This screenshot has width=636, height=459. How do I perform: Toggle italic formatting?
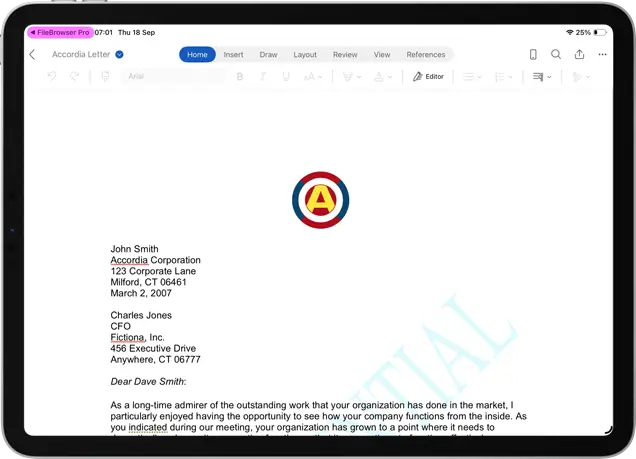[262, 77]
